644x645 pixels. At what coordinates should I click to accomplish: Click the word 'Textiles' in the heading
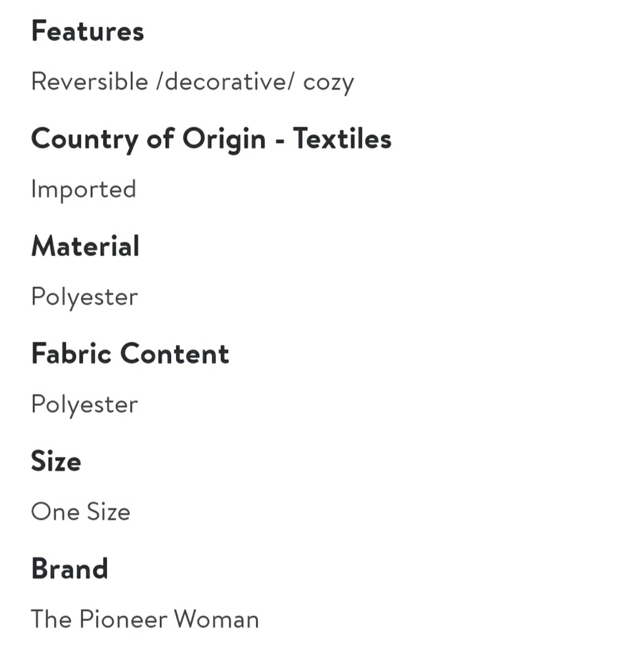(x=342, y=139)
